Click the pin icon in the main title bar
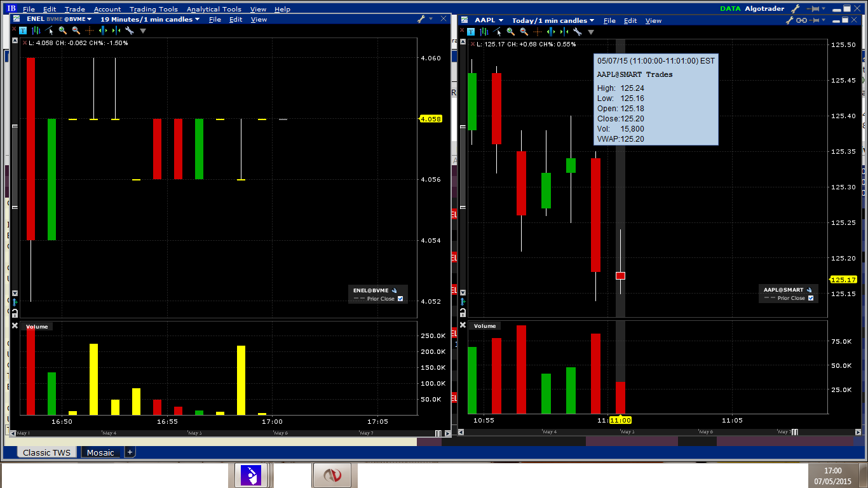This screenshot has width=868, height=488. coord(814,9)
